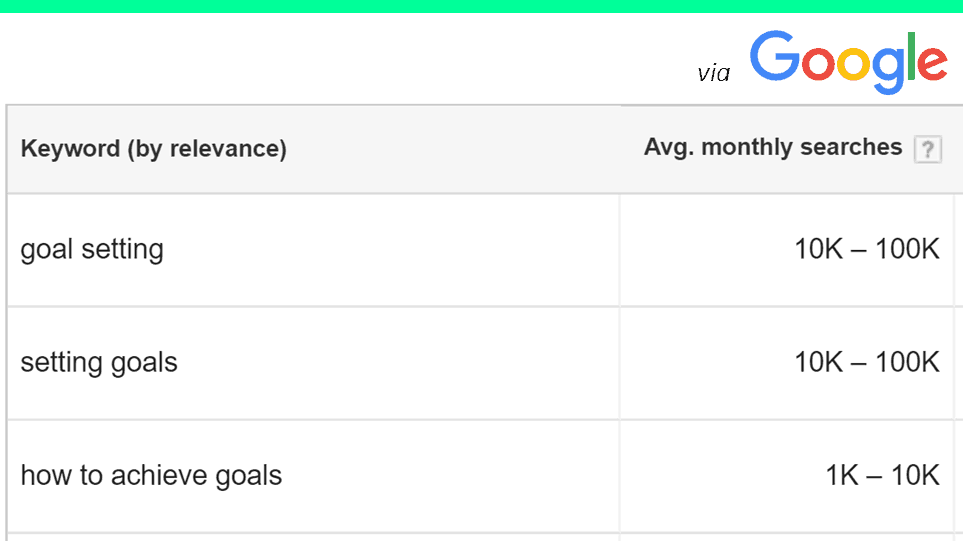This screenshot has width=963, height=541.
Task: Select the 'how to achieve goals' keyword
Action: coord(151,476)
